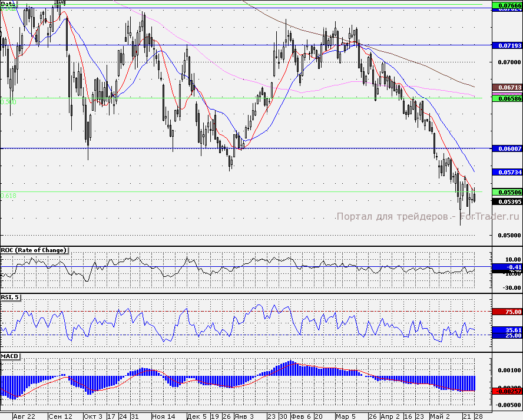523x420 pixels.
Task: Select the RSI, 5 indicator label
Action: pyautogui.click(x=11, y=297)
